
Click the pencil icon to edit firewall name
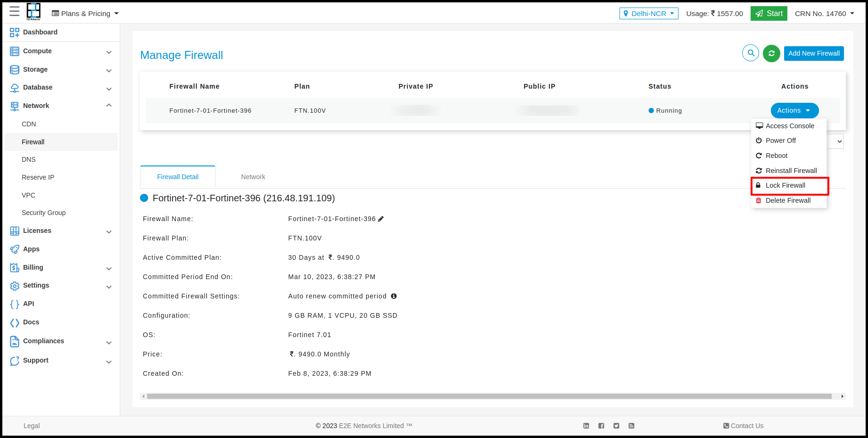[x=381, y=219]
